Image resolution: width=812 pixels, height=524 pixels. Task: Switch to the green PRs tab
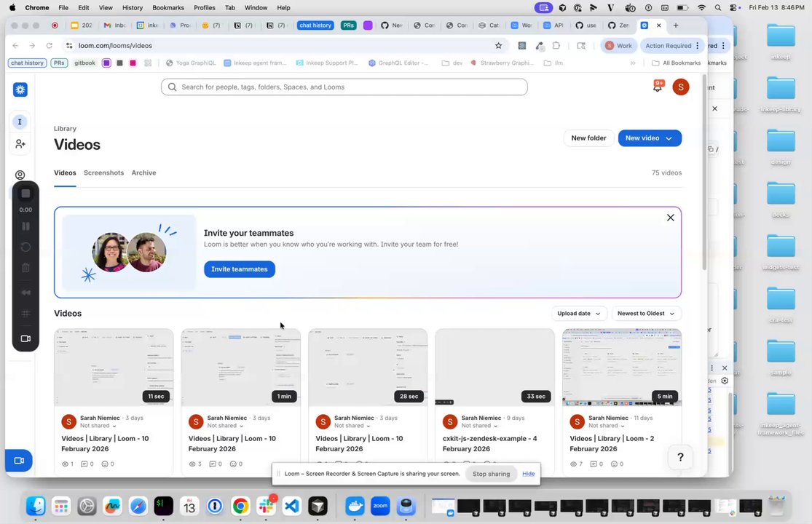(x=349, y=25)
